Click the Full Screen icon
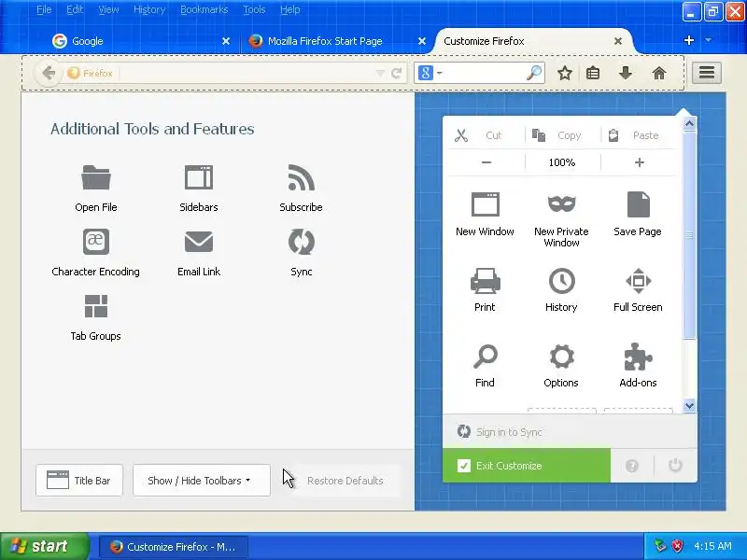 pos(639,281)
